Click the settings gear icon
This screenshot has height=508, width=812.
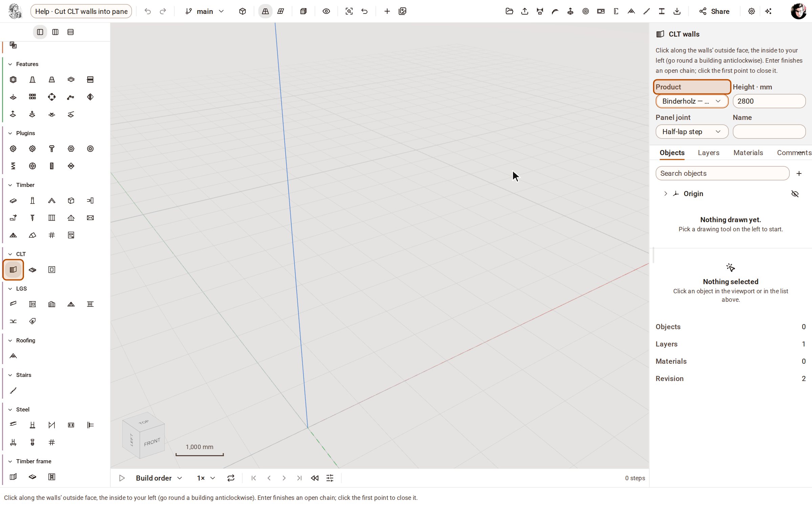[x=751, y=11]
